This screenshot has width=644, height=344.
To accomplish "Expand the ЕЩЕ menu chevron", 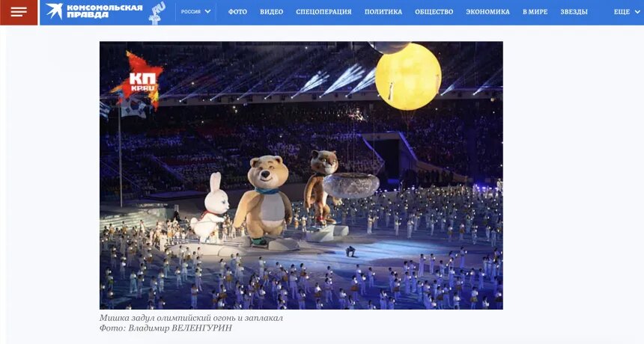I will pyautogui.click(x=637, y=12).
